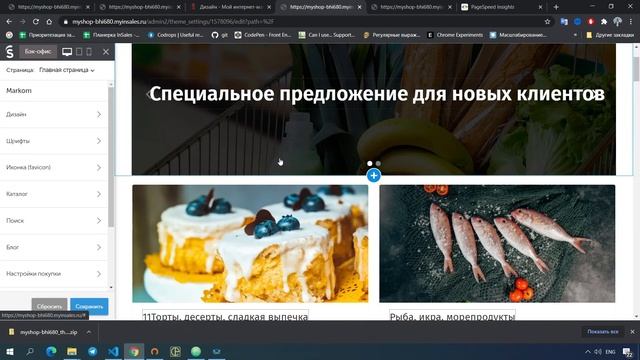Screen dimensions: 640x360
Task: Click the volume icon in system tray
Action: [598, 351]
